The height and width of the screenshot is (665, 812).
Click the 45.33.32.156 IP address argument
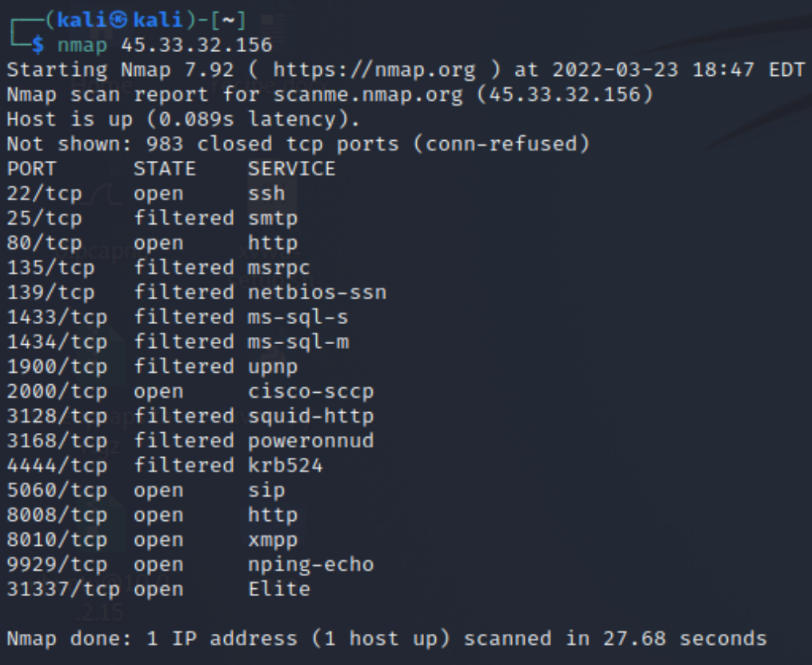point(197,45)
